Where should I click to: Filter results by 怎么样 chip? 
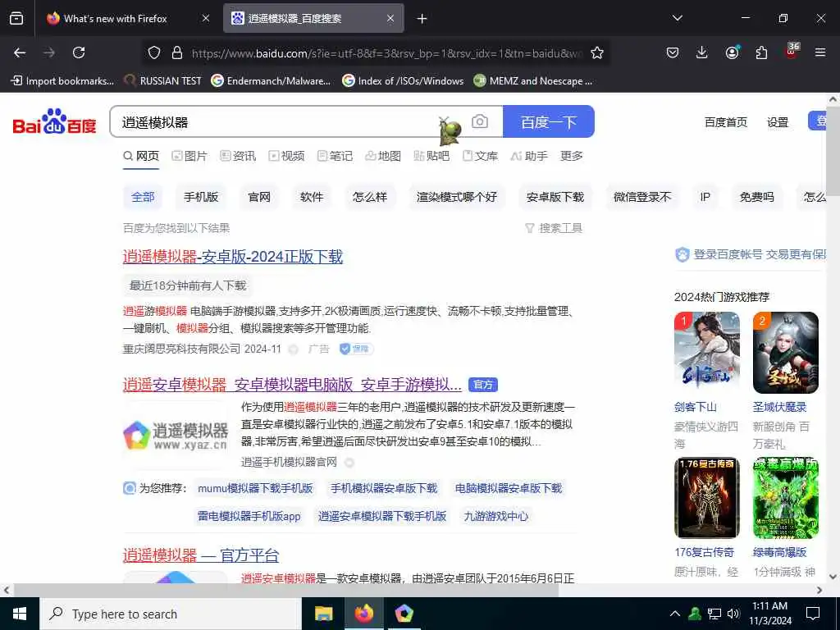pos(370,197)
